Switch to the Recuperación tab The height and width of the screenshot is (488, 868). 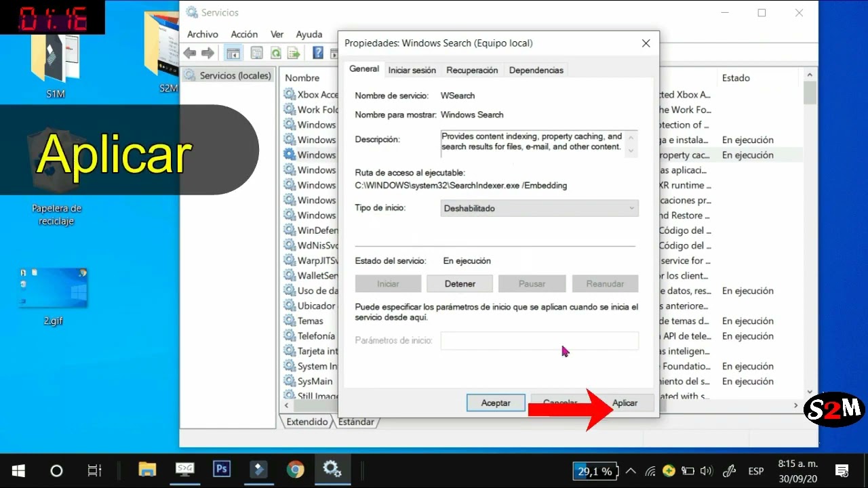coord(472,70)
